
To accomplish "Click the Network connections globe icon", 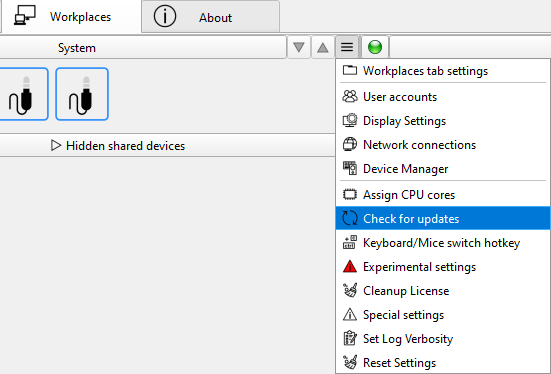I will click(x=350, y=144).
